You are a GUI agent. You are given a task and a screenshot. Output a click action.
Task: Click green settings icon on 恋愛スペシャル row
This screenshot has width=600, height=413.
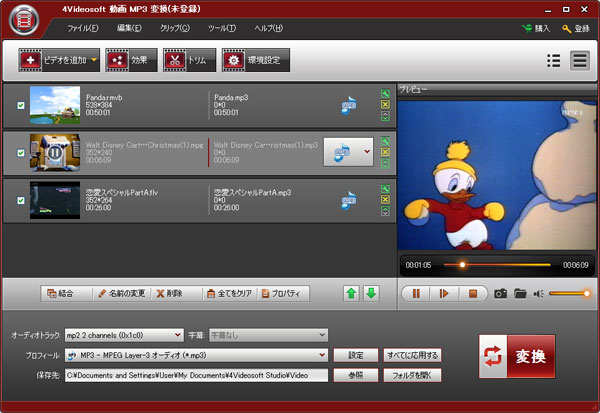coord(385,188)
